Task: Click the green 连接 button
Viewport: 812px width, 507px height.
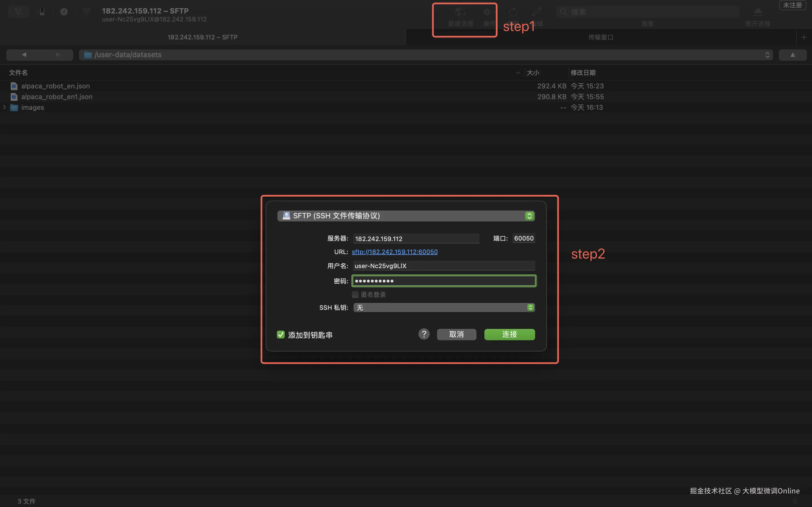Action: pyautogui.click(x=509, y=334)
